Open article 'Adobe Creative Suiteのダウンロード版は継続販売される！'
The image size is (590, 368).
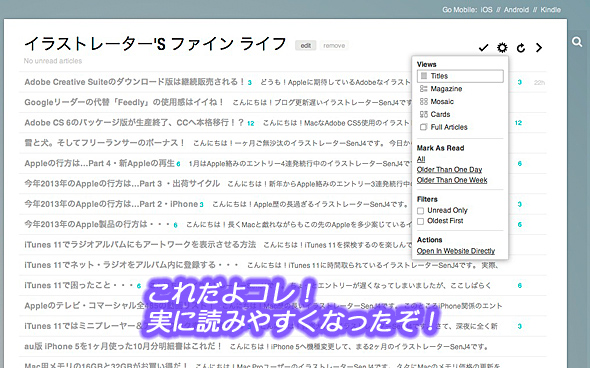point(135,82)
